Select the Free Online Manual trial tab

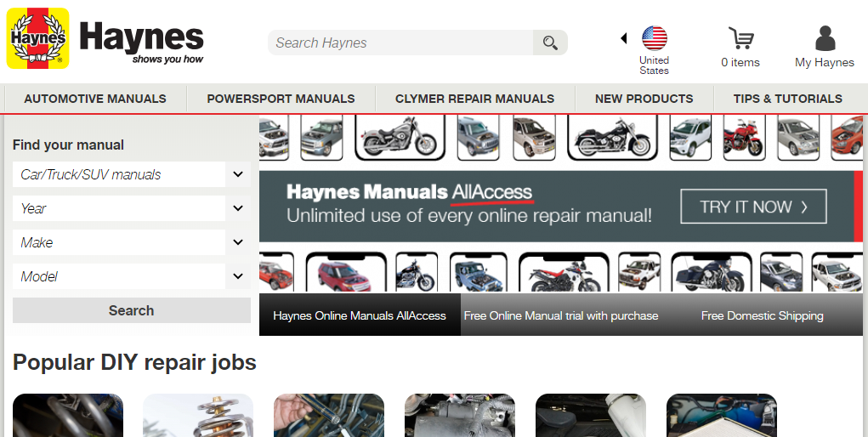(561, 315)
